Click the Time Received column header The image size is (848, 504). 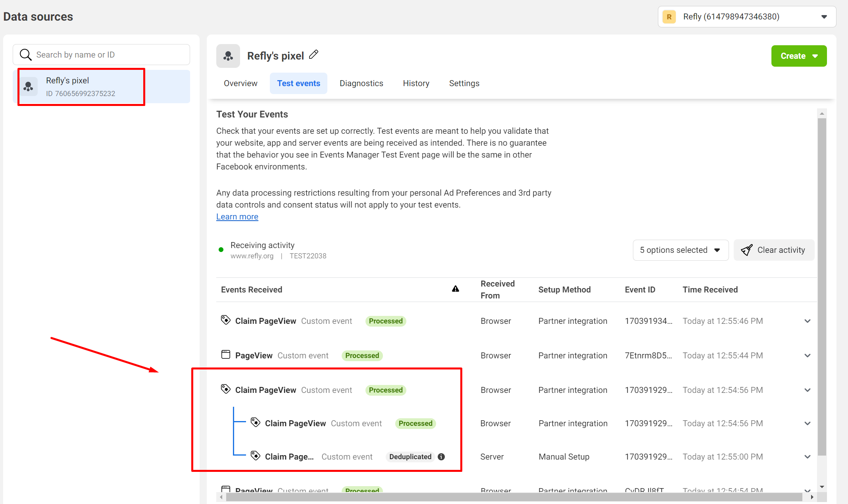[x=710, y=290]
